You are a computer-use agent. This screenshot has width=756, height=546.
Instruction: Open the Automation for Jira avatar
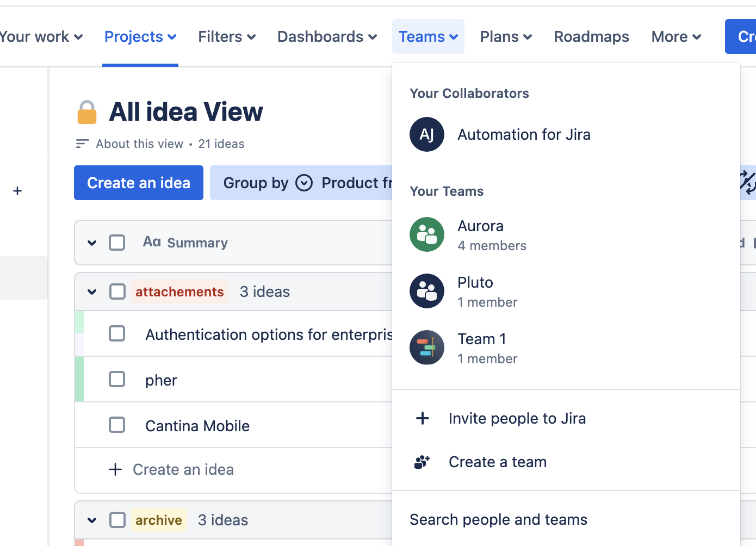(427, 134)
